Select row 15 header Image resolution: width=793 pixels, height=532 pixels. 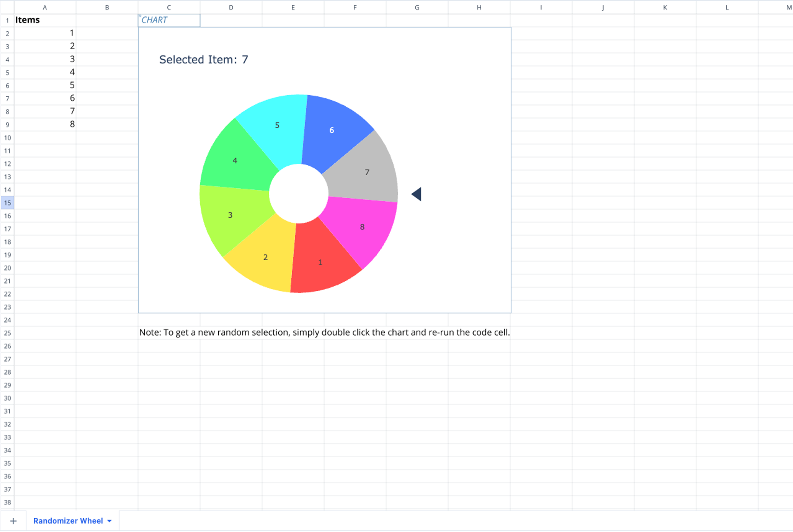point(8,203)
